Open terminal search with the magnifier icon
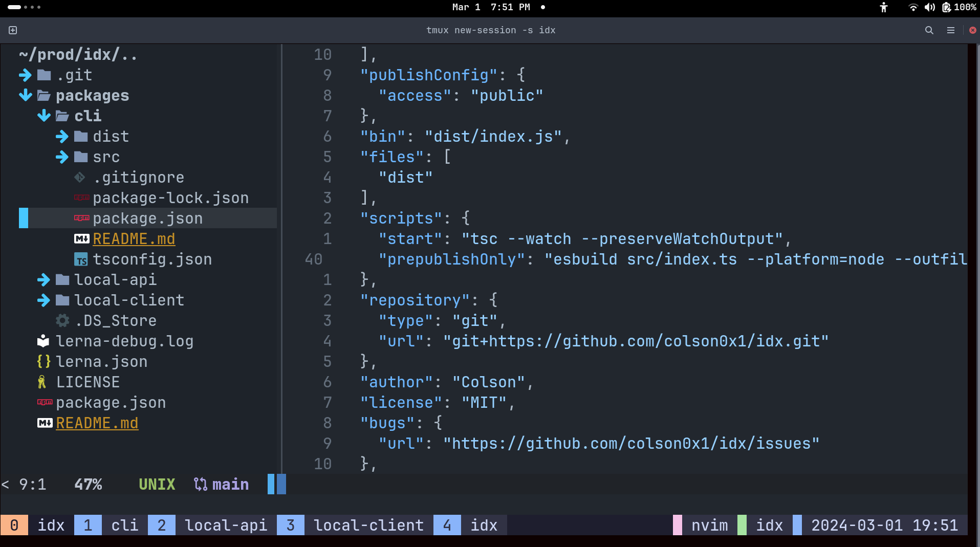This screenshot has height=547, width=980. pyautogui.click(x=929, y=30)
